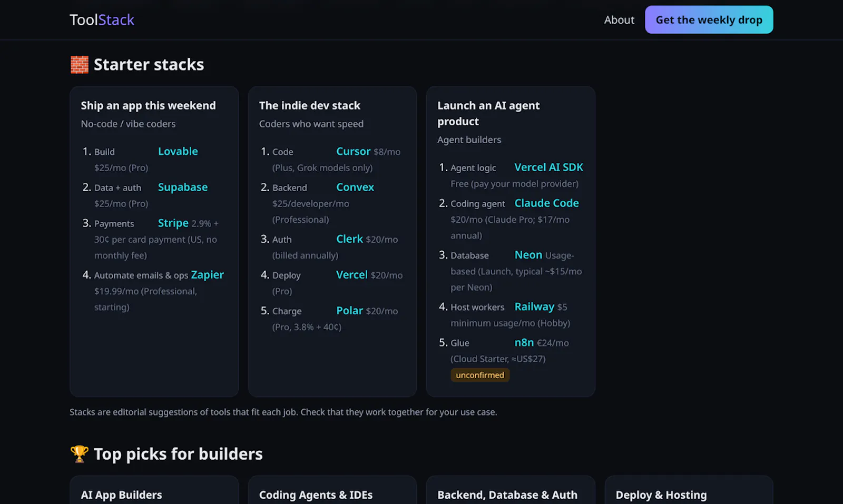The image size is (843, 504).
Task: Click the Automate emails & ops label
Action: pyautogui.click(x=141, y=275)
